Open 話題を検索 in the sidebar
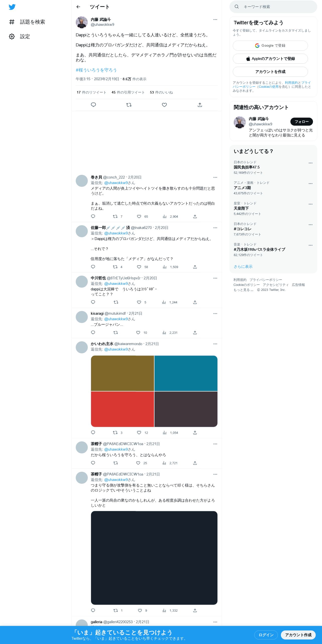The width and height of the screenshot is (322, 644). tap(27, 22)
